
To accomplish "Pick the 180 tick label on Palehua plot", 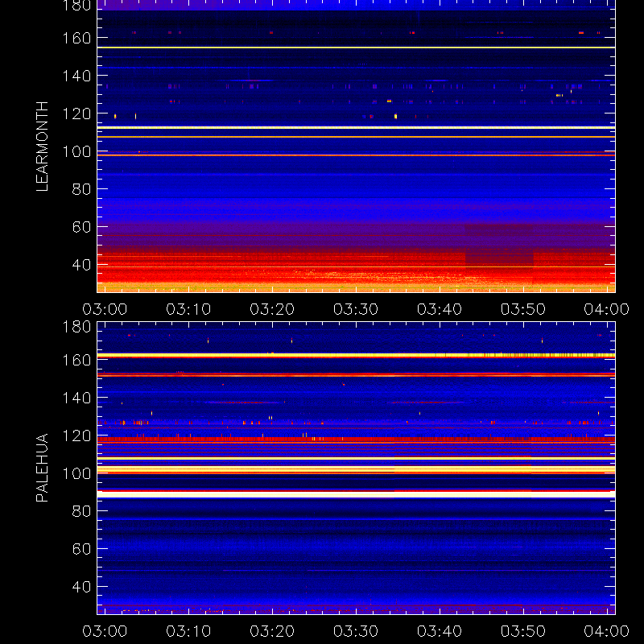I will coord(76,327).
